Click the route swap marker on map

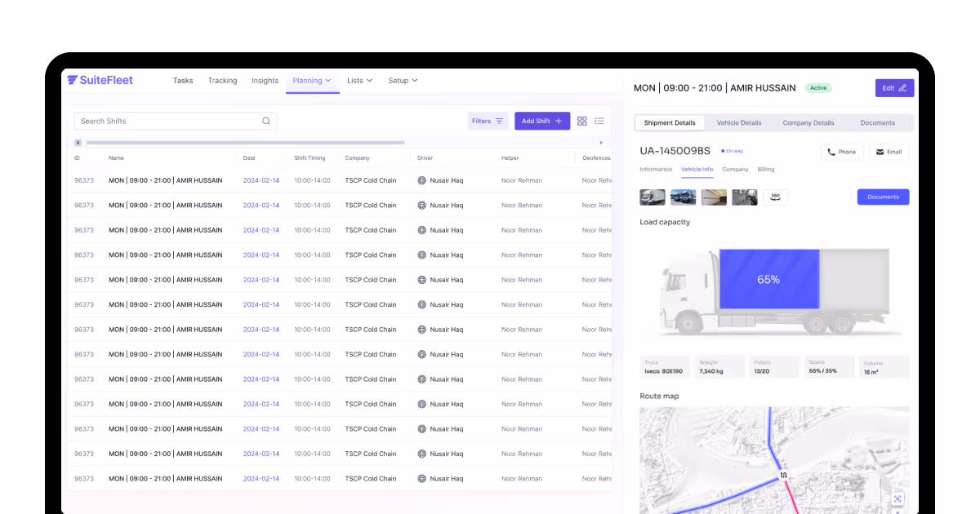tap(783, 475)
